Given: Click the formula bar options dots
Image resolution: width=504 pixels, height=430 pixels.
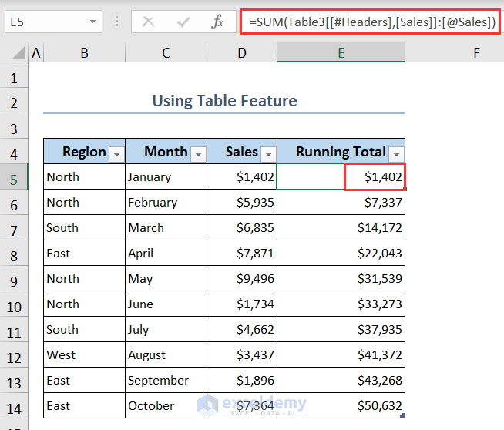Looking at the screenshot, I should click(x=116, y=22).
